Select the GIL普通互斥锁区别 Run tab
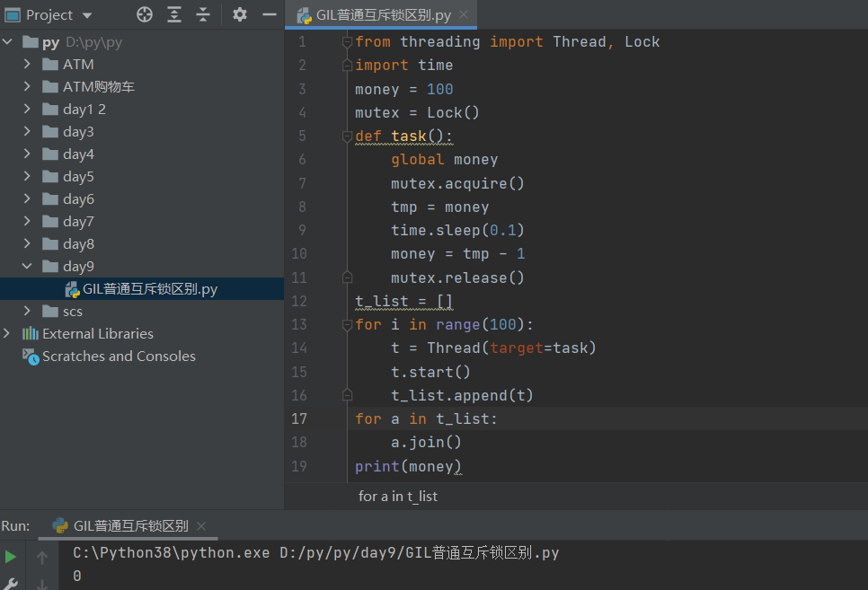The height and width of the screenshot is (590, 868). point(130,526)
